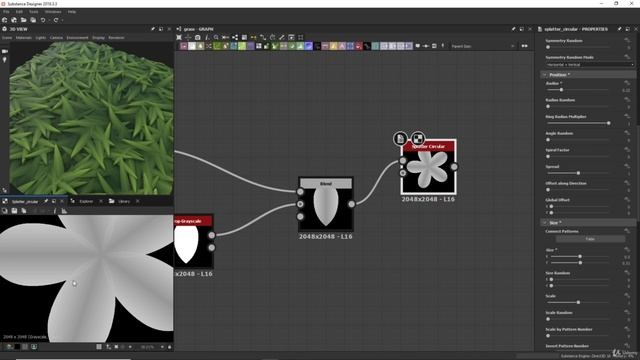640x360 pixels.
Task: Click the Scale slider handle
Action: tap(578, 302)
